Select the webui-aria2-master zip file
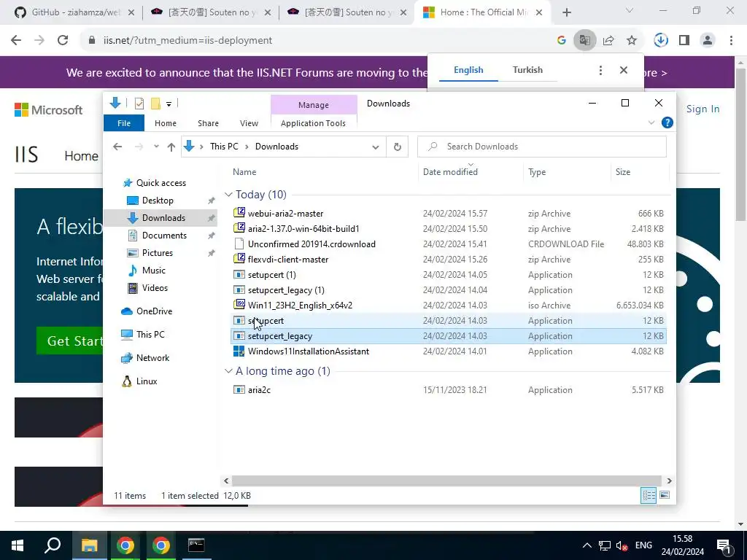Screen dimensions: 747x560 pos(285,214)
